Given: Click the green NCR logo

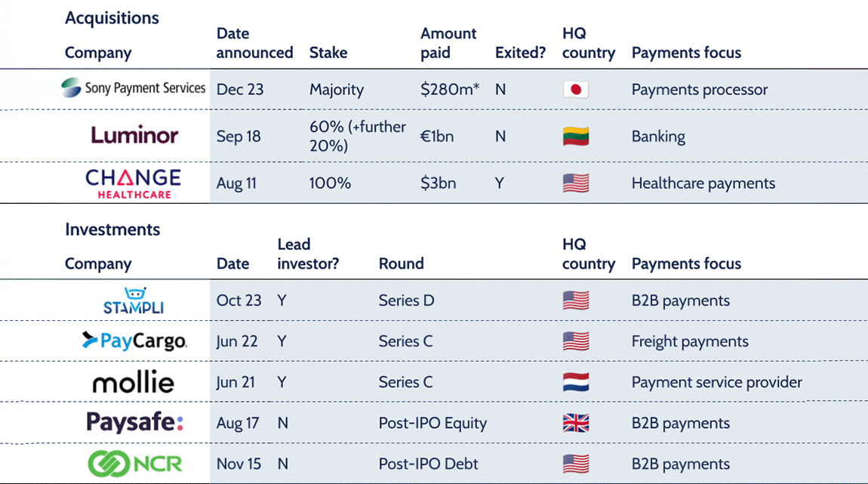Looking at the screenshot, I should [x=134, y=464].
